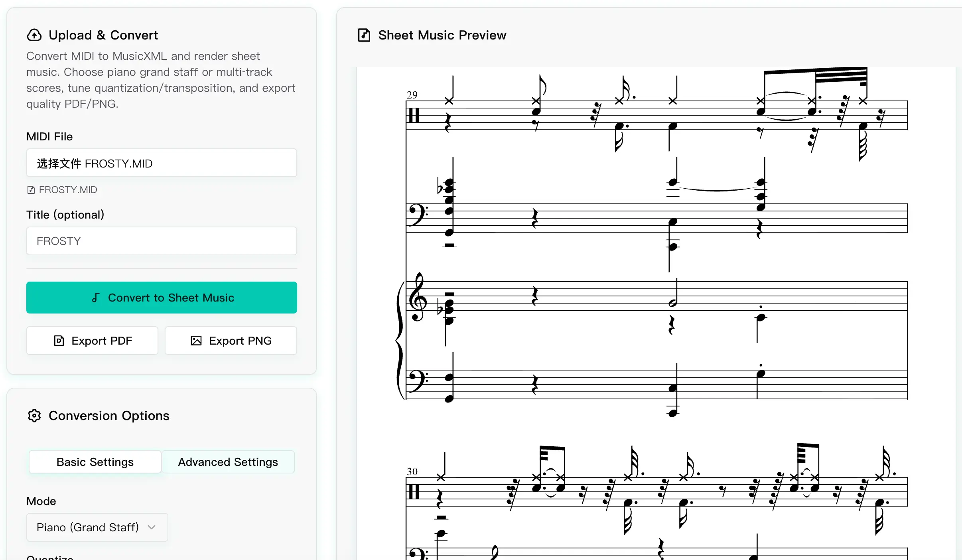The image size is (962, 560).
Task: Export the score as PDF
Action: pyautogui.click(x=92, y=341)
